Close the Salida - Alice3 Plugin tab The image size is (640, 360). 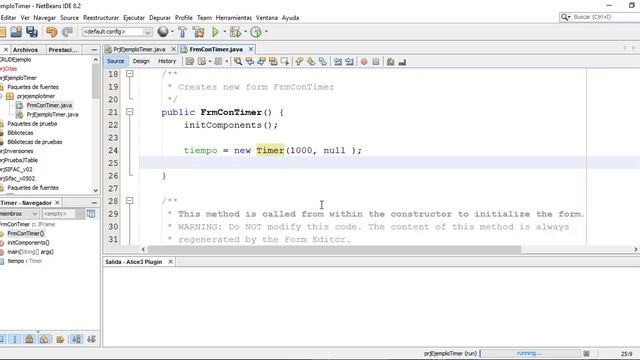[x=171, y=262]
